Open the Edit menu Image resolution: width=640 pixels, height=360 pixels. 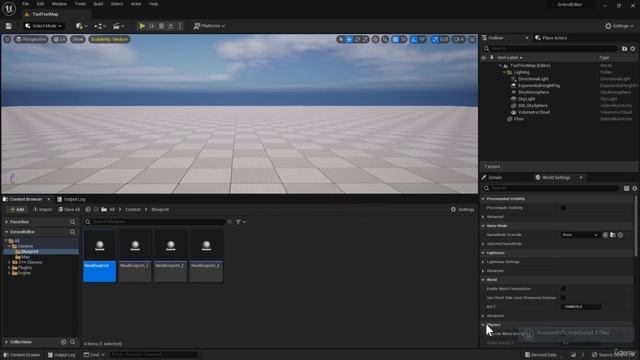click(x=40, y=4)
